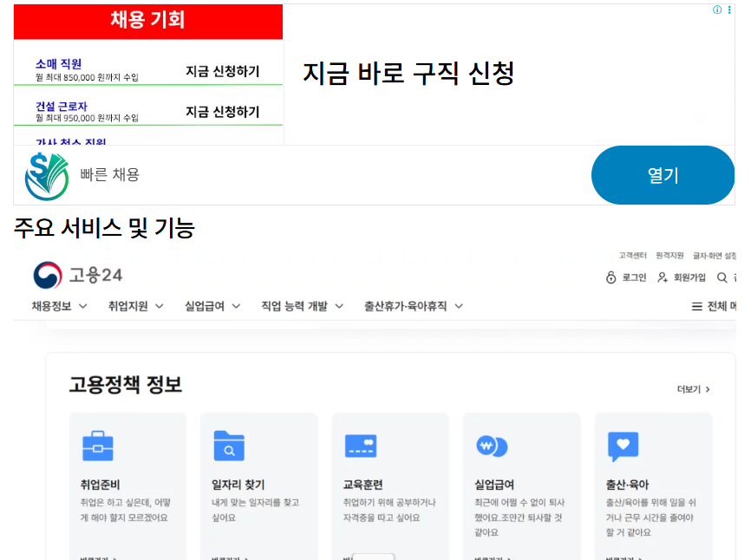
Task: Open the 건설 근로자 job link
Action: pyautogui.click(x=62, y=106)
